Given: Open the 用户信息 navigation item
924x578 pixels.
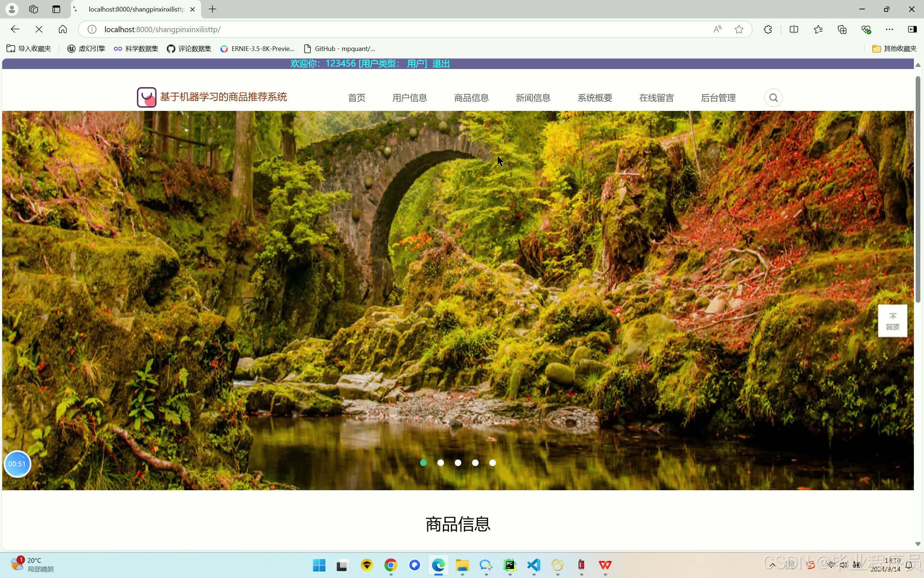Looking at the screenshot, I should click(x=410, y=98).
